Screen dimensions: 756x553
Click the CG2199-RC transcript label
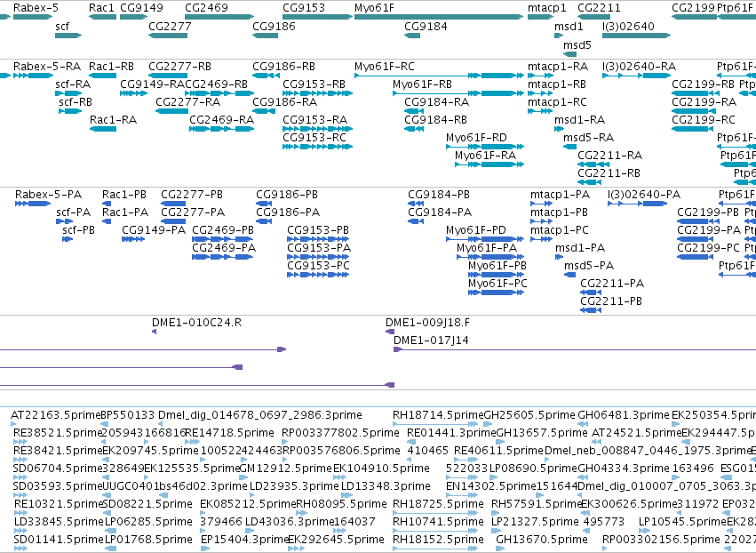[x=704, y=120]
